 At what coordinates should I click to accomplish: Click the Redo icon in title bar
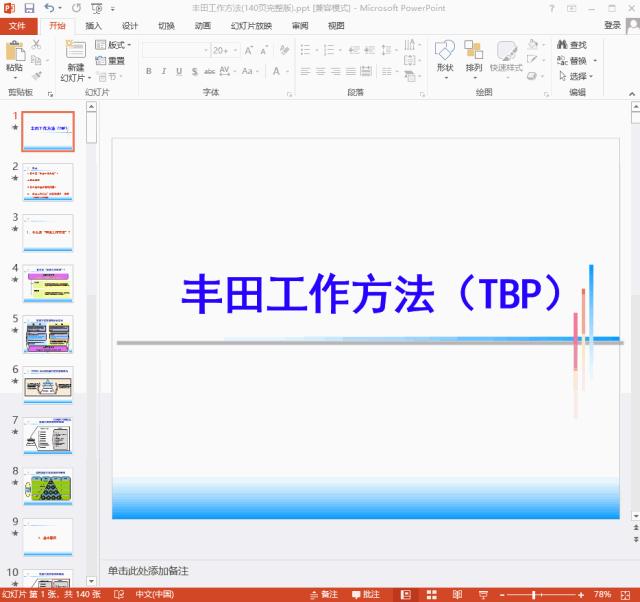(x=76, y=8)
